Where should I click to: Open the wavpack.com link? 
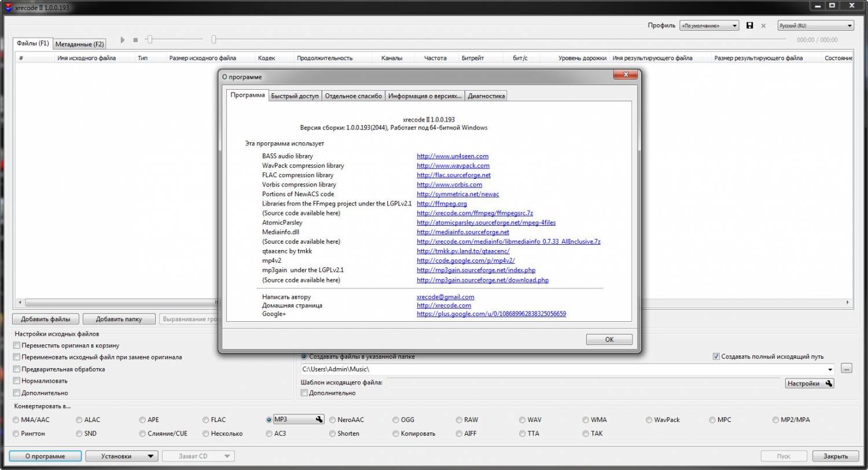pyautogui.click(x=453, y=166)
